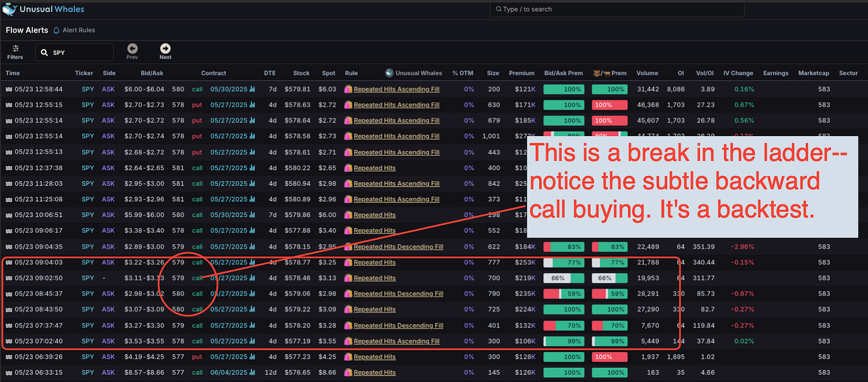The width and height of the screenshot is (868, 382).
Task: Sort by Vol/OI column header
Action: 704,73
